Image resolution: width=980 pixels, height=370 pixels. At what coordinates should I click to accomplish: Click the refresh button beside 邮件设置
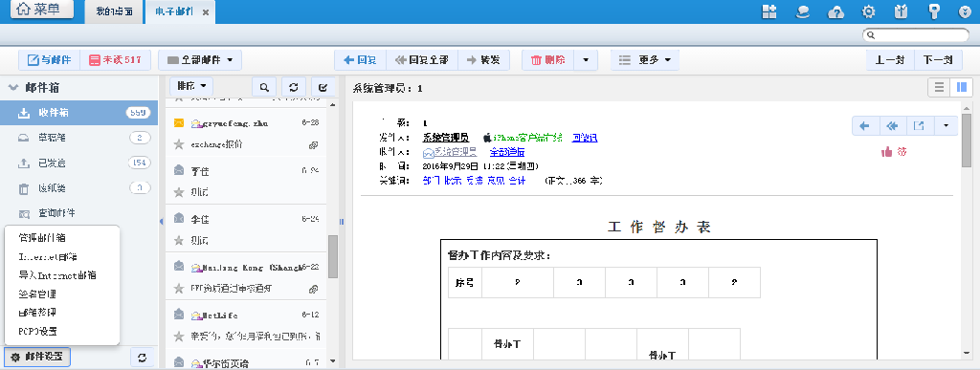pos(143,358)
